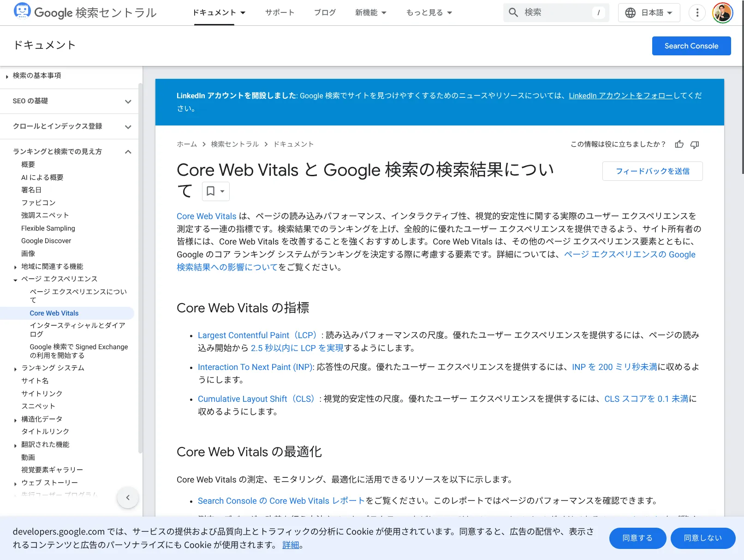Open the three-dot more options menu
The width and height of the screenshot is (744, 560).
pos(697,12)
